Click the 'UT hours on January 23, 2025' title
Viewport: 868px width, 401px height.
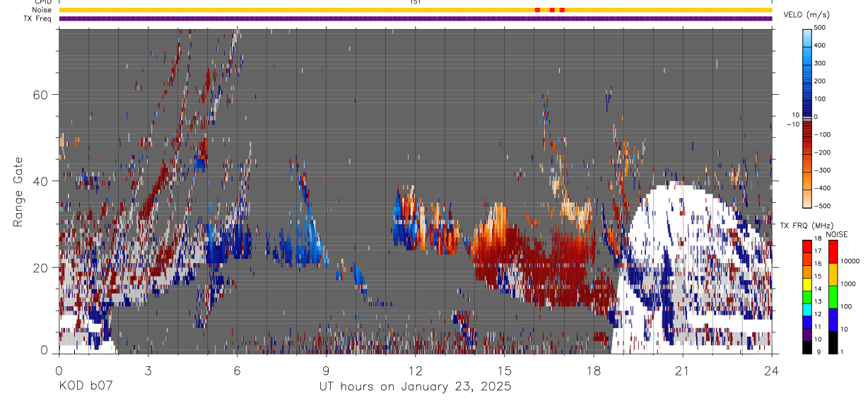point(415,387)
